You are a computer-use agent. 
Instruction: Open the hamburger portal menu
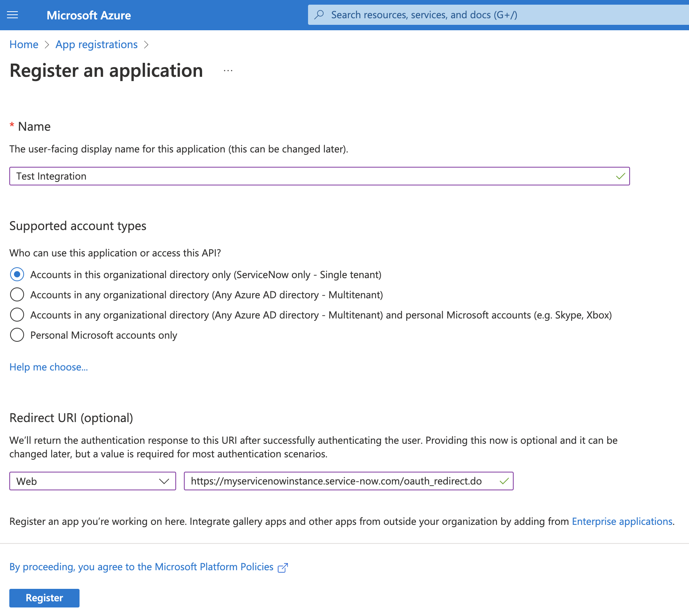pyautogui.click(x=13, y=15)
